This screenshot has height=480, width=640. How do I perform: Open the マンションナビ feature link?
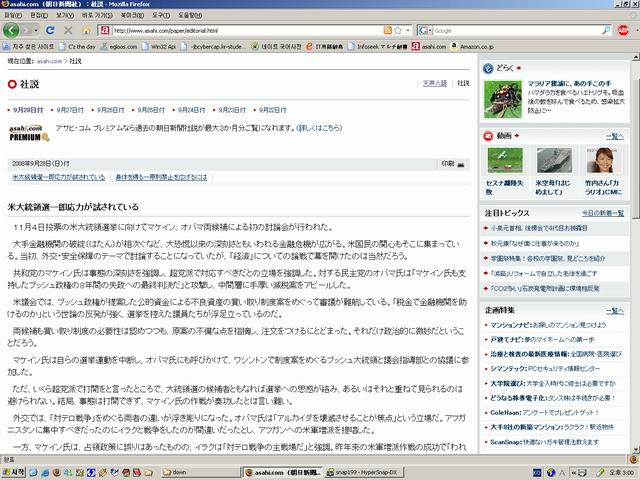point(548,325)
